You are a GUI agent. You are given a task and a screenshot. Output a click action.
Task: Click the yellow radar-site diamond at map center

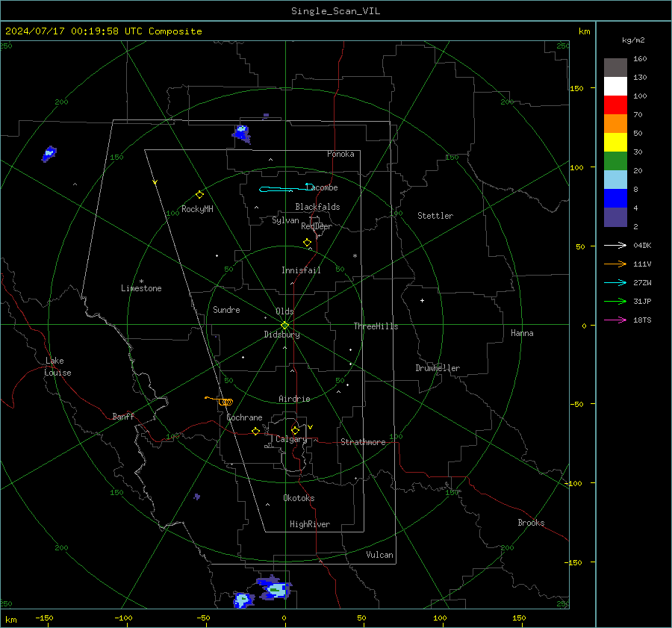coord(284,326)
